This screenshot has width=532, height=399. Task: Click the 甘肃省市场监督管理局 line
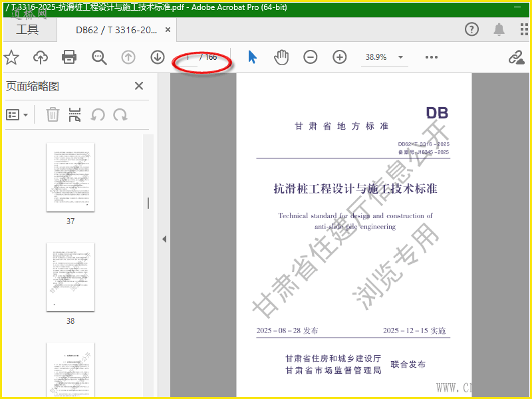tap(334, 370)
